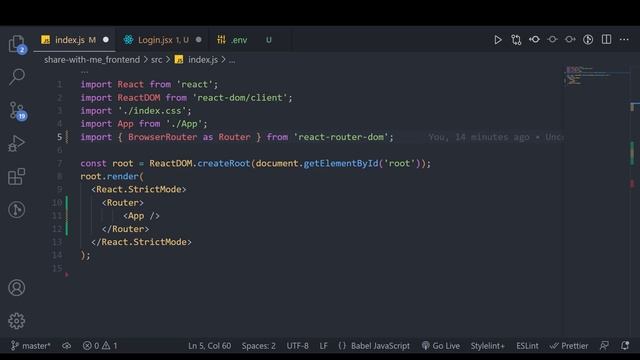This screenshot has width=640, height=360.
Task: Open the Accounts menu
Action: pyautogui.click(x=17, y=288)
